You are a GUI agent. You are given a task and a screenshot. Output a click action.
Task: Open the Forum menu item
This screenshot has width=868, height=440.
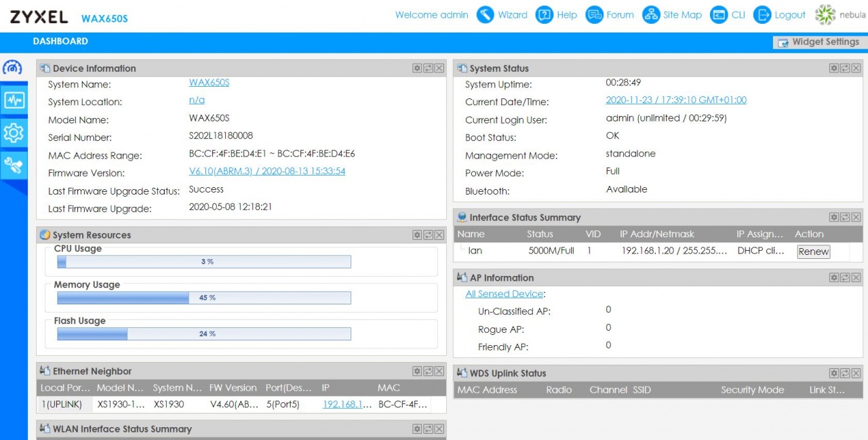pyautogui.click(x=610, y=15)
